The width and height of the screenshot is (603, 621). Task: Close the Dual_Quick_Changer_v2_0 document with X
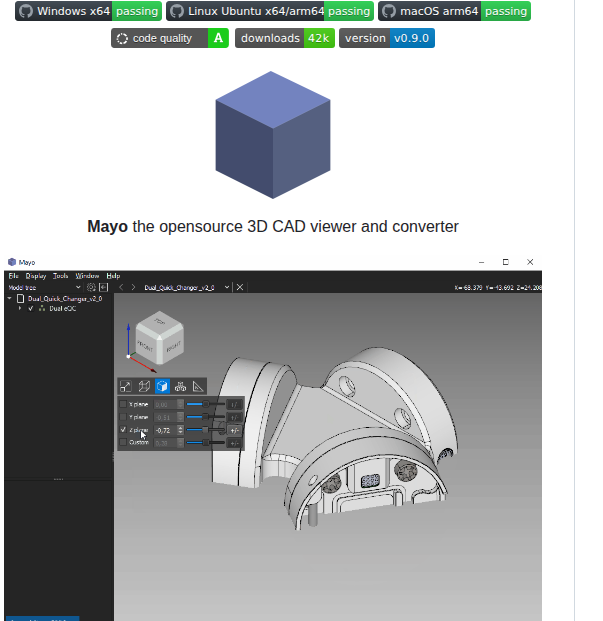(x=240, y=287)
